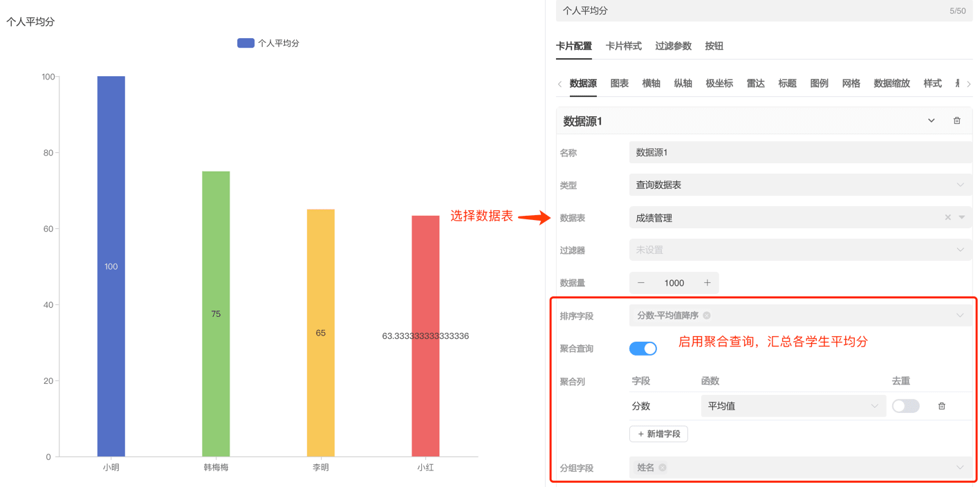Delete the 分数 aggregate column row
The width and height of the screenshot is (980, 487).
tap(941, 406)
